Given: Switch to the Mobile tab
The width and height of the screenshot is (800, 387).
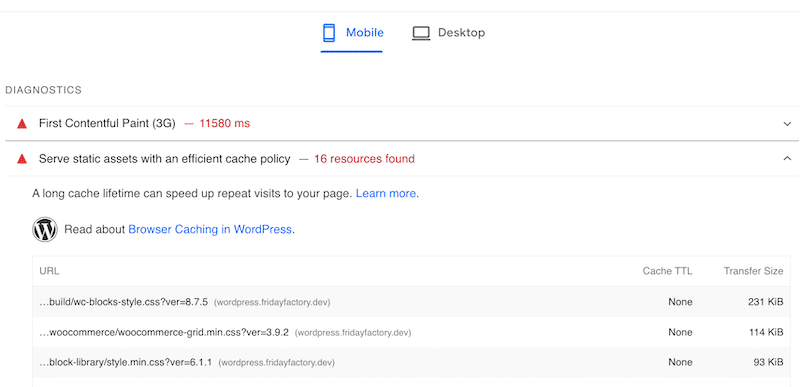Looking at the screenshot, I should pyautogui.click(x=352, y=33).
